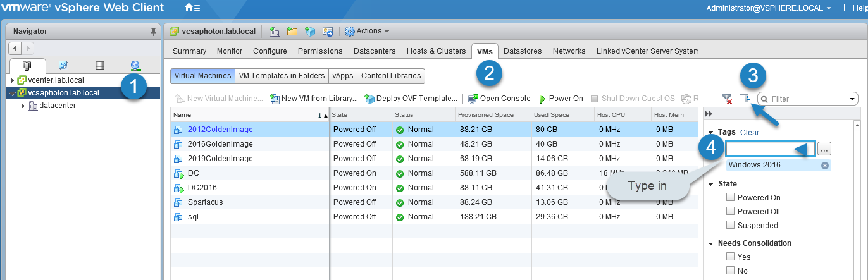Click the tag browse ellipsis button
The image size is (868, 280).
[824, 149]
